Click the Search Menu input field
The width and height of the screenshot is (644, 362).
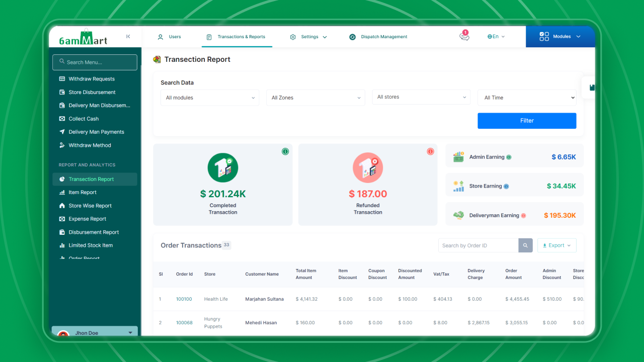click(x=95, y=62)
